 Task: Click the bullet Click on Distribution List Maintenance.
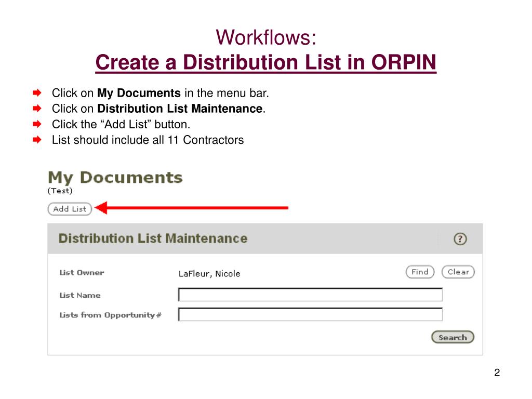tap(158, 109)
